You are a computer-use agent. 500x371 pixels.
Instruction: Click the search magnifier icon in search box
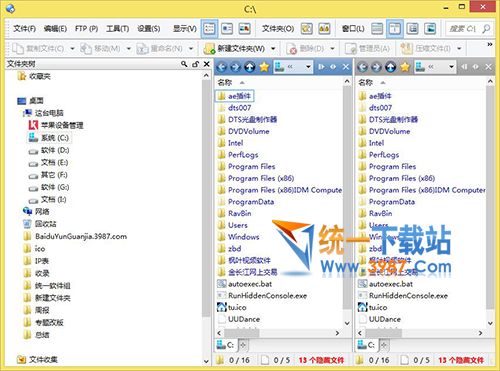[486, 29]
